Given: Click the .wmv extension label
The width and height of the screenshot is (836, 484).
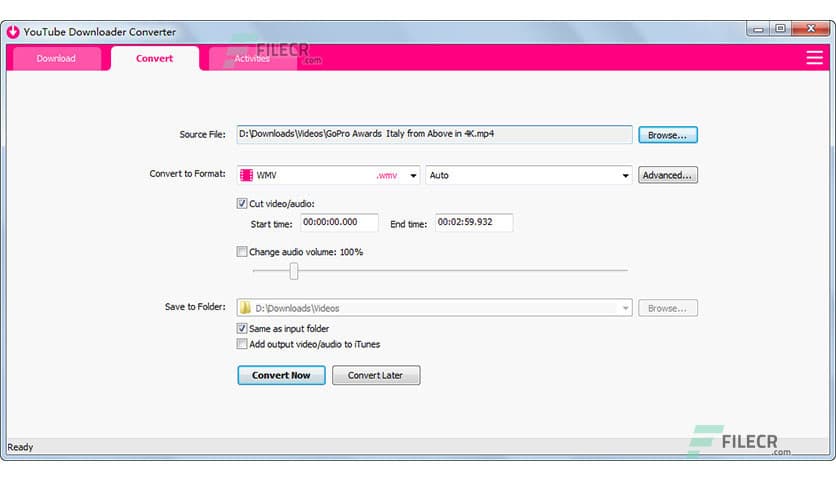Looking at the screenshot, I should click(387, 175).
